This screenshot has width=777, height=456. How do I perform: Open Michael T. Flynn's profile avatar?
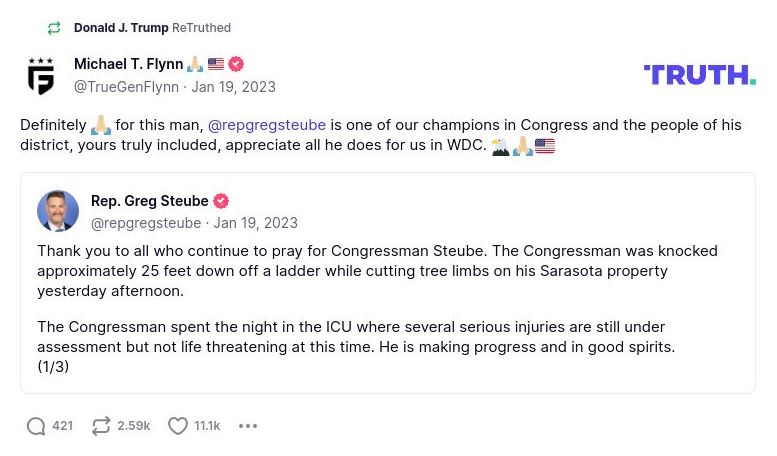41,75
